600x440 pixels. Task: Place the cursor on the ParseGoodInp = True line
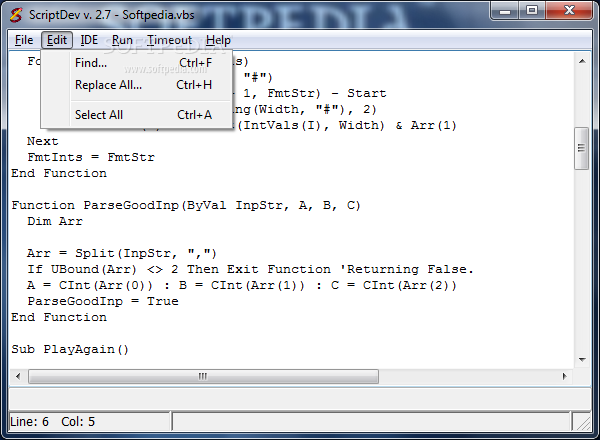[103, 301]
